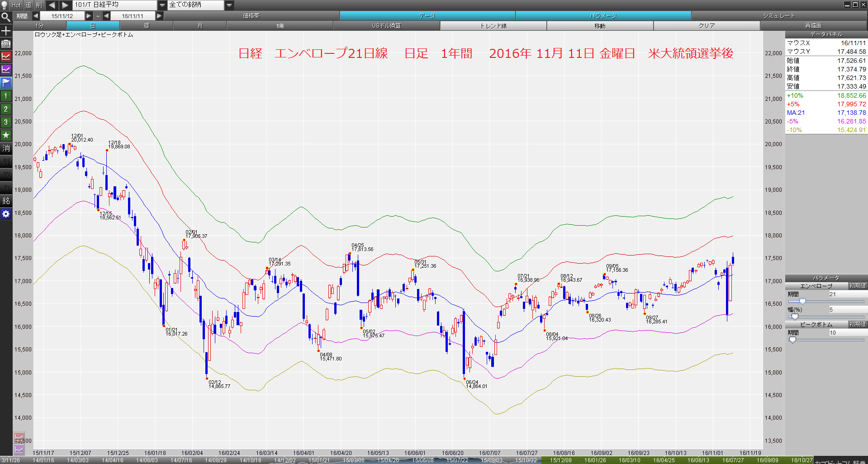Open the 101/T 日経平均 symbol dropdown
Screen dimensions: 868x464
[162, 5]
